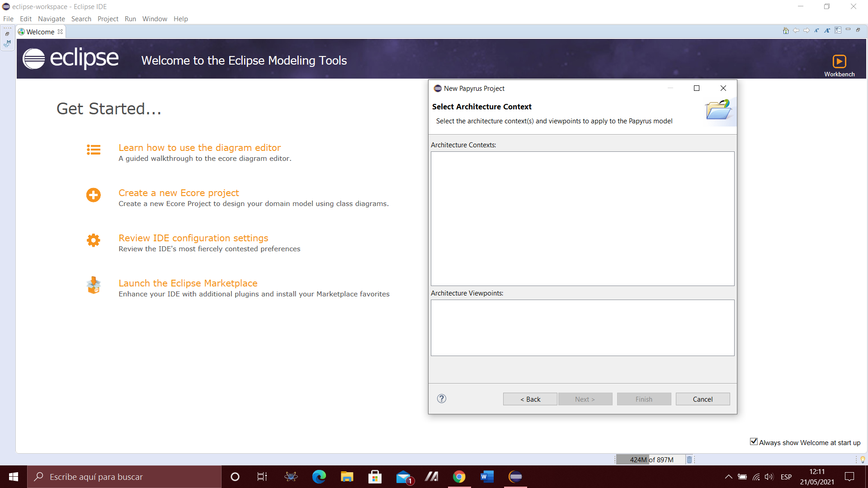868x488 pixels.
Task: Toggle Always show Welcome at start up
Action: 754,442
